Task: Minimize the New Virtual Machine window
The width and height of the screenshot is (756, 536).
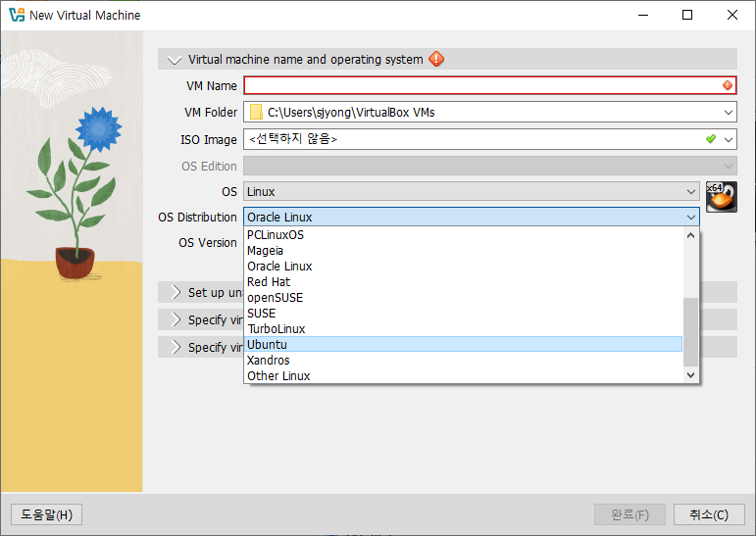Action: 643,15
